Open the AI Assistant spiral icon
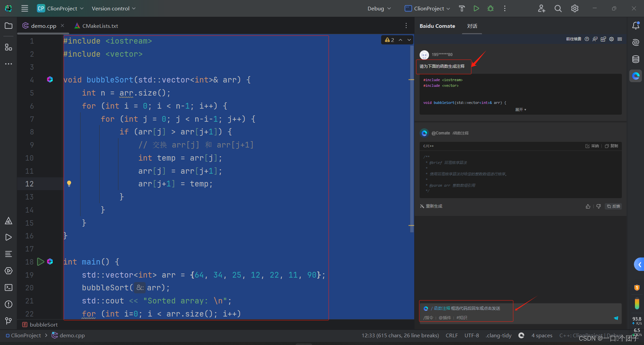Image resolution: width=644 pixels, height=345 pixels. click(636, 42)
